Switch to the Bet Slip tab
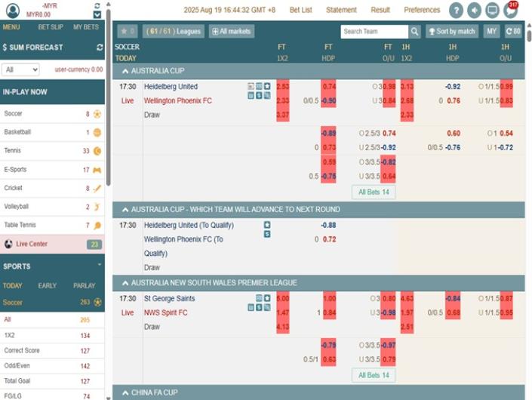This screenshot has height=400, width=532. (52, 27)
